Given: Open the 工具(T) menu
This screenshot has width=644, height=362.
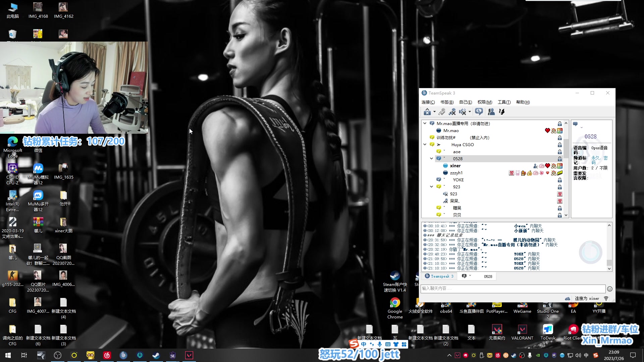Looking at the screenshot, I should [504, 102].
